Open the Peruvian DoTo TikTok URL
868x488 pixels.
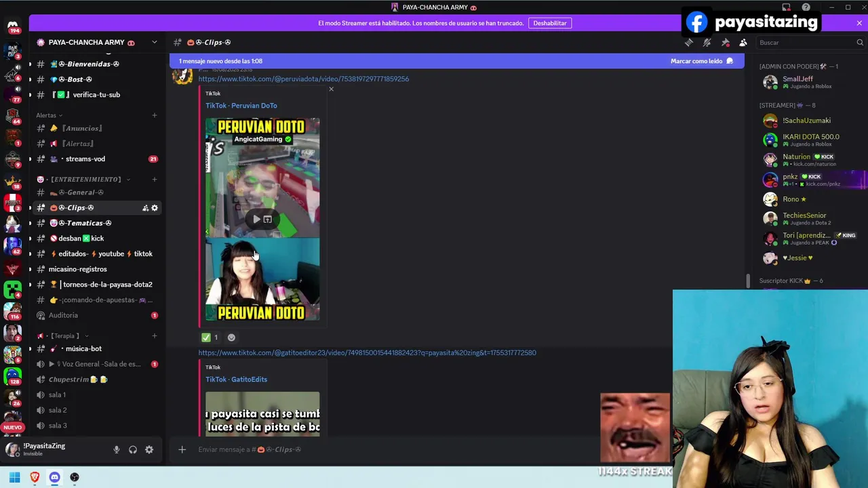[x=303, y=79]
